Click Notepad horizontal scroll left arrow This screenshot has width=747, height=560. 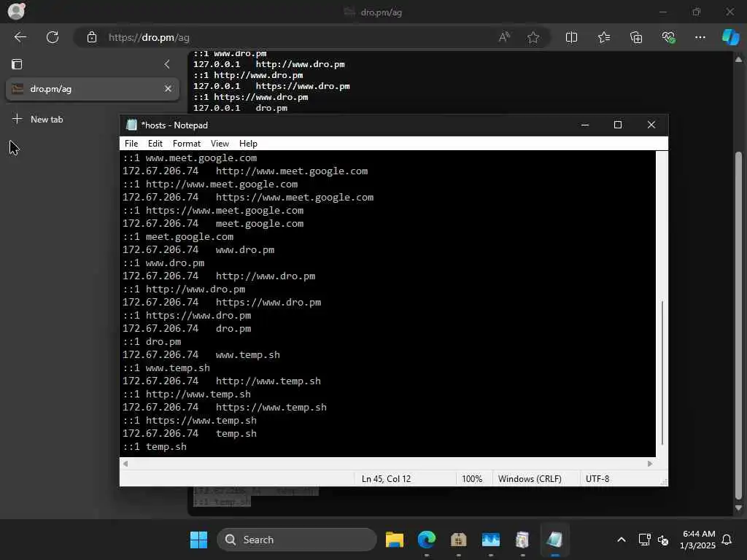125,463
